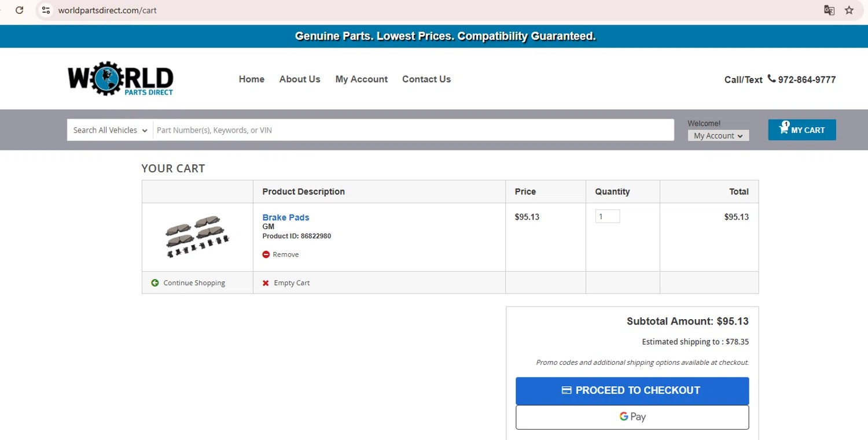The width and height of the screenshot is (868, 440).
Task: Click the green Continue Shopping arrow icon
Action: [x=155, y=283]
